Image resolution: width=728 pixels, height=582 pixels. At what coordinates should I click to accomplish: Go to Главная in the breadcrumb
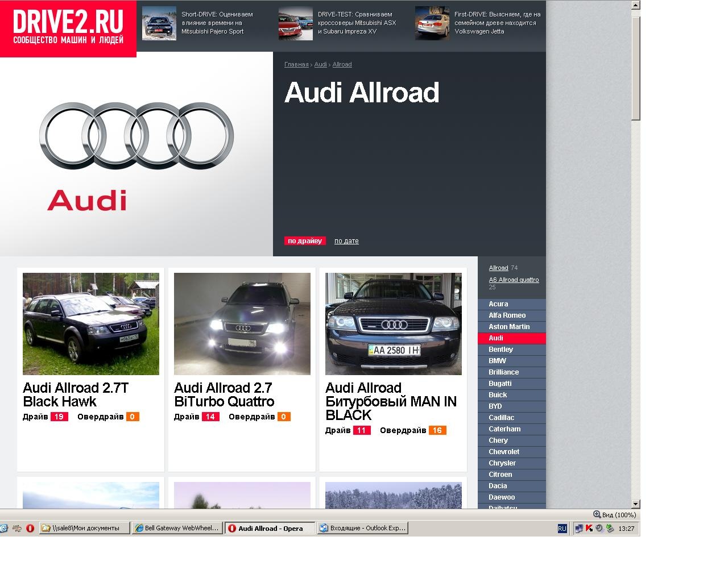(296, 65)
